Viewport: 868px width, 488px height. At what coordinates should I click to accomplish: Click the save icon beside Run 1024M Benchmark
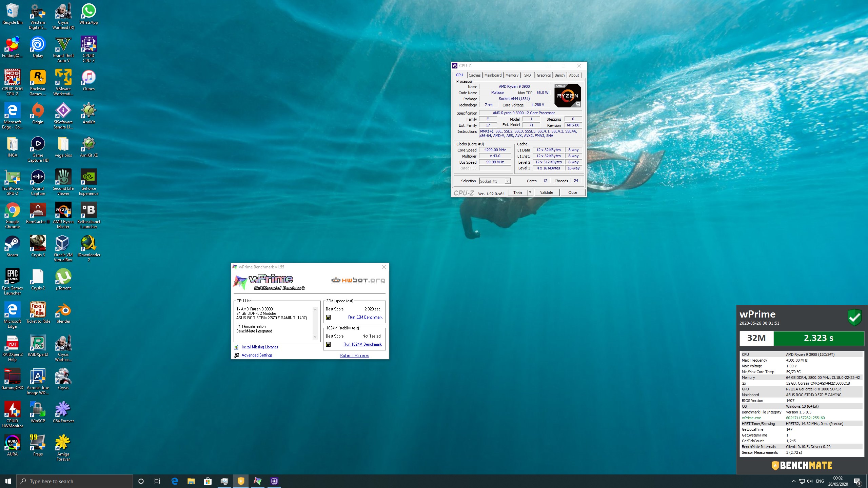pyautogui.click(x=328, y=345)
